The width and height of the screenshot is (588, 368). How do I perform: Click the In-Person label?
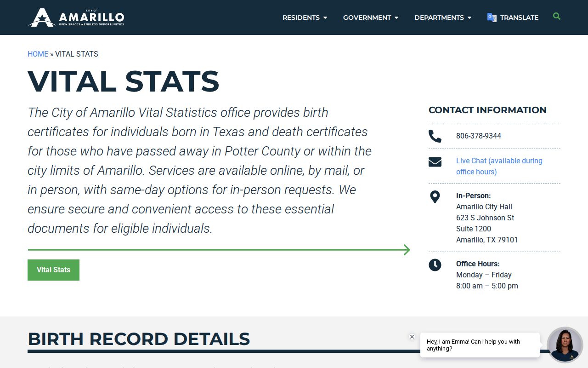(x=474, y=195)
